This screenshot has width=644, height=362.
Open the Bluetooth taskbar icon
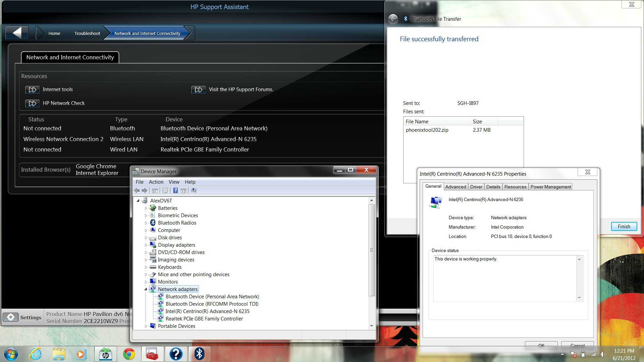tap(199, 354)
